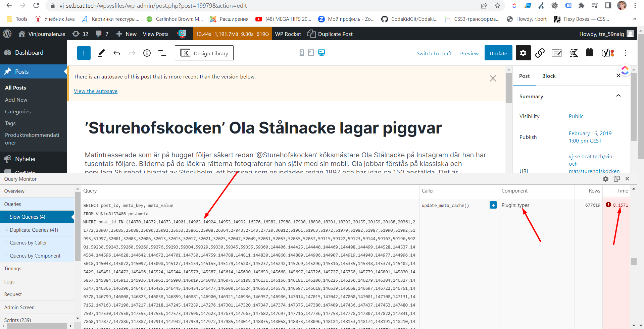The width and height of the screenshot is (644, 329).
Task: Open the View the autosave link
Action: click(96, 91)
